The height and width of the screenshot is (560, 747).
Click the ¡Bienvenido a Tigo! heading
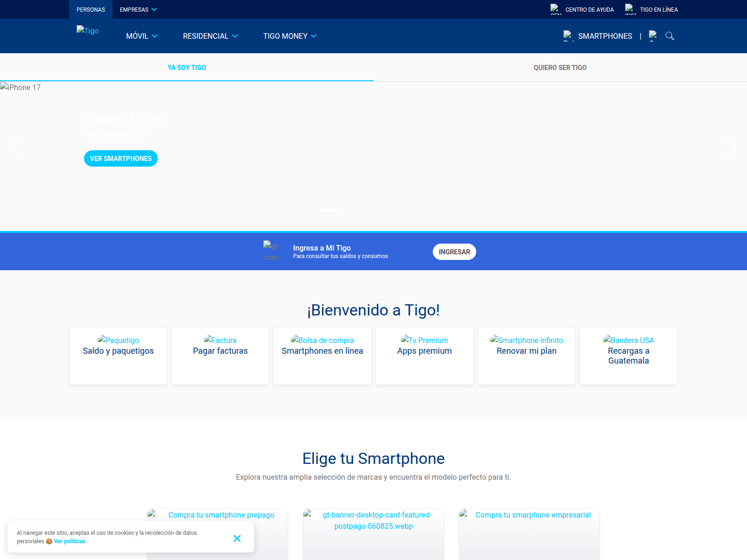pos(373,310)
